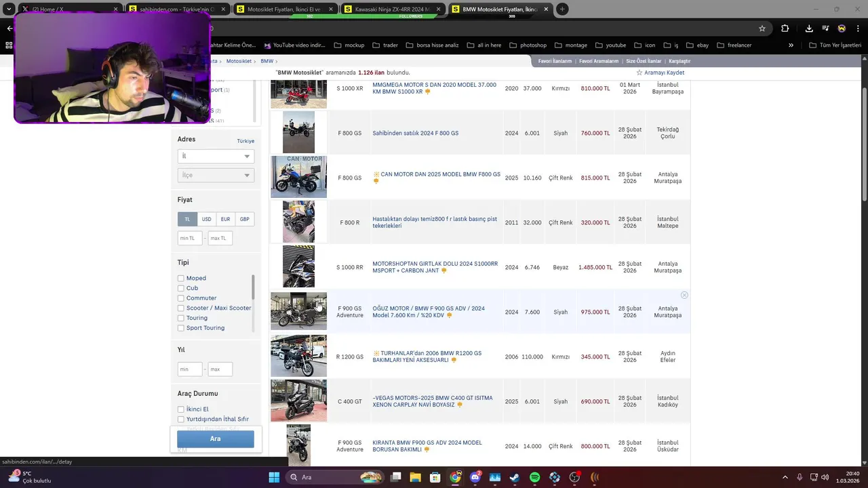Click the star beside Aramayı Kaydet
Viewport: 868px width, 488px height.
639,73
